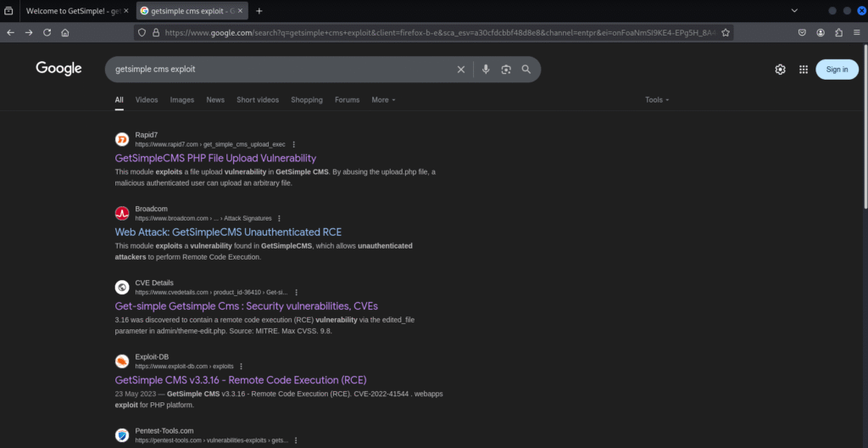Click the Broadcom result favicon
This screenshot has width=868, height=448.
pos(122,214)
